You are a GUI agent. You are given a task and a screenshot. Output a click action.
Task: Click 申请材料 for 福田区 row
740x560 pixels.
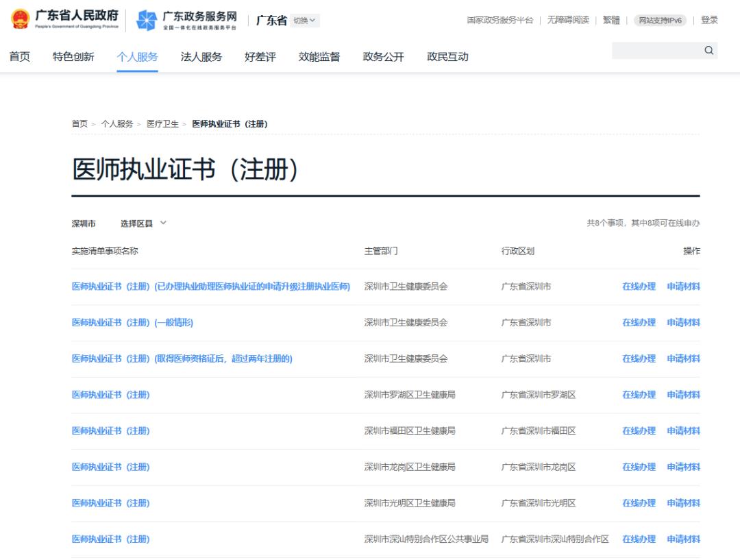tap(683, 431)
